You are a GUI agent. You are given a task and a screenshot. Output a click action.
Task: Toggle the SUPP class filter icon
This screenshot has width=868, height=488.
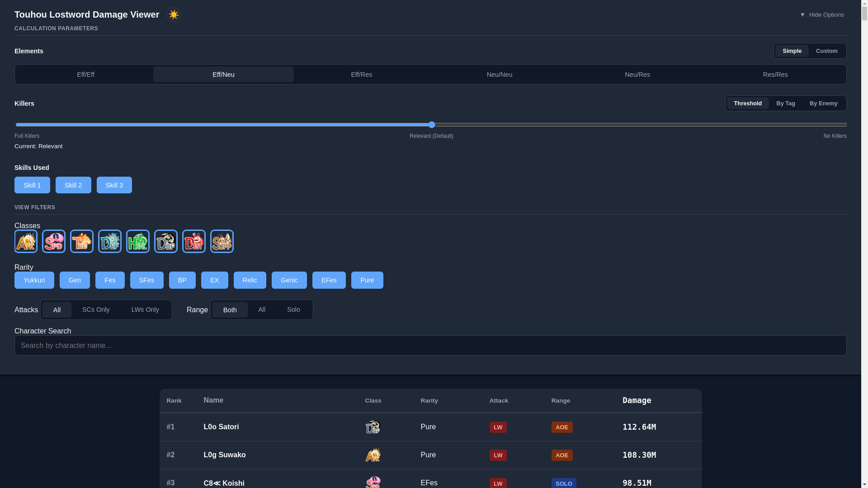(x=222, y=241)
